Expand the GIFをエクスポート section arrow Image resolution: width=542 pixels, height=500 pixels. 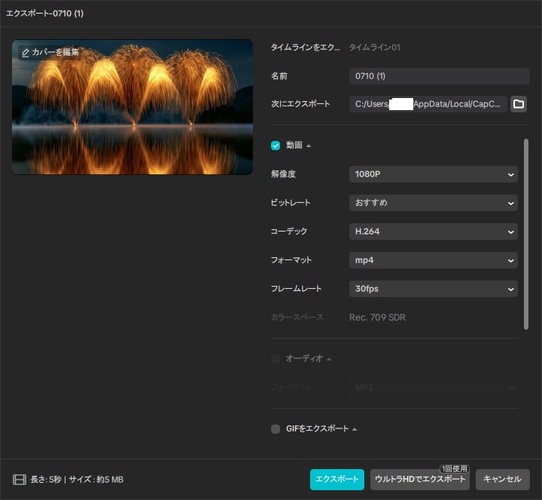354,429
